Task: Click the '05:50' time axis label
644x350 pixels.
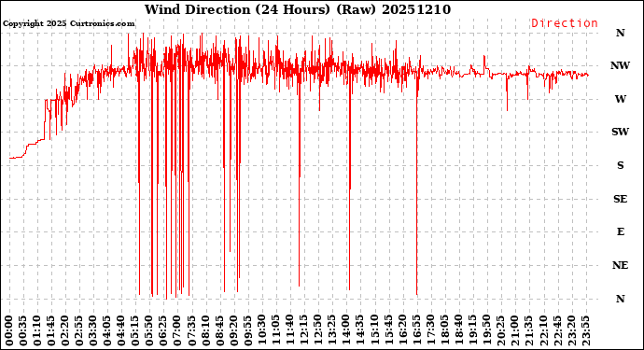Action: pyautogui.click(x=150, y=330)
